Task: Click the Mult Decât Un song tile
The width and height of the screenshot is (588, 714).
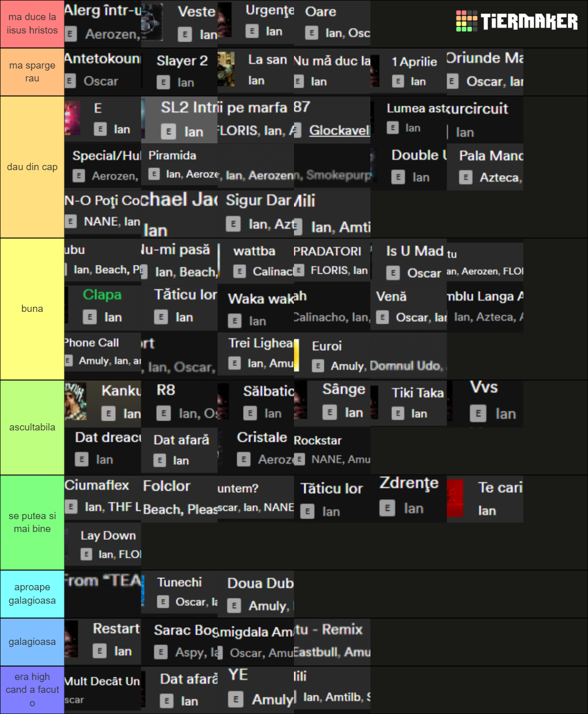Action: click(103, 690)
